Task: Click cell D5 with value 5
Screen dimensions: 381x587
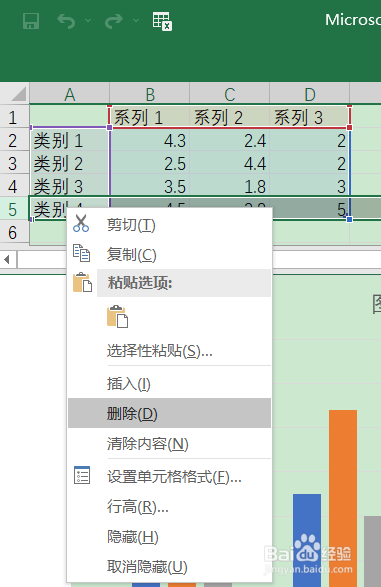Action: tap(311, 208)
